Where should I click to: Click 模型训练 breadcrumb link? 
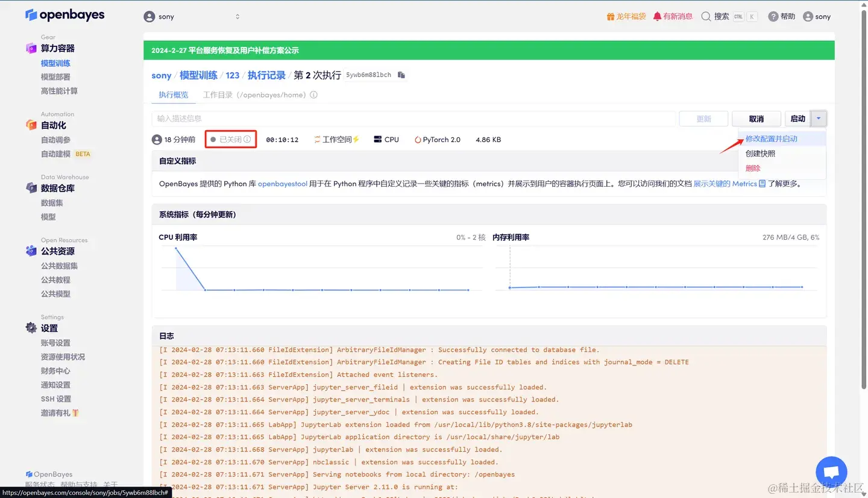198,75
